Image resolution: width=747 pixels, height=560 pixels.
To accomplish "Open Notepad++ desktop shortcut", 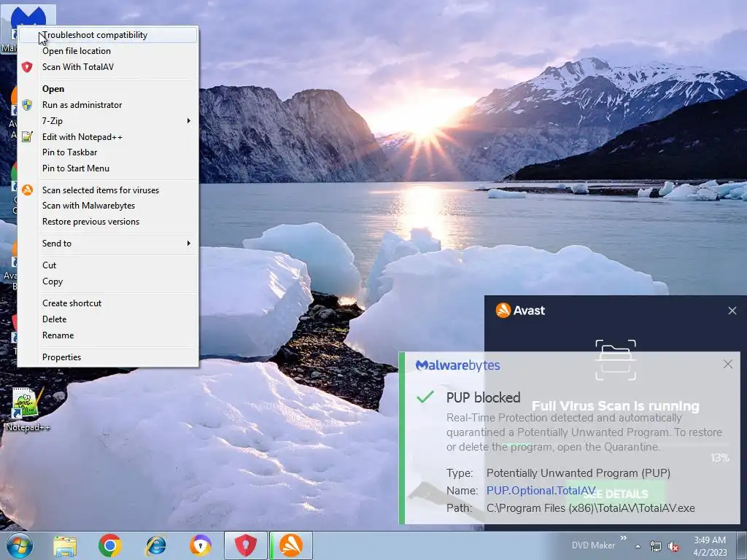I will click(x=27, y=410).
